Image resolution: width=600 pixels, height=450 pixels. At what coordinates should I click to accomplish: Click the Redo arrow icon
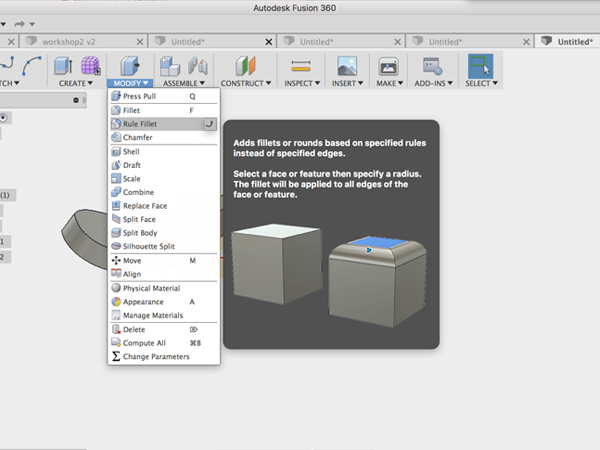[19, 24]
